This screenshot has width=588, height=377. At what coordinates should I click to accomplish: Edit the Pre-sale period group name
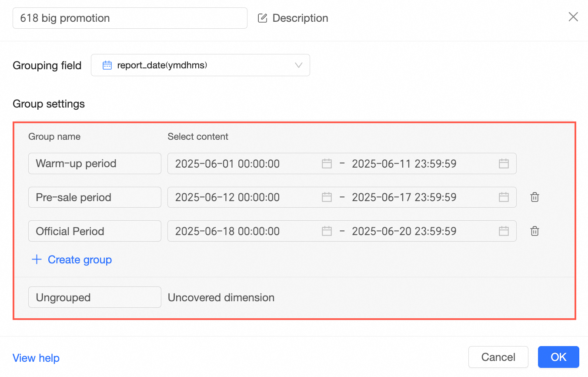[94, 198]
